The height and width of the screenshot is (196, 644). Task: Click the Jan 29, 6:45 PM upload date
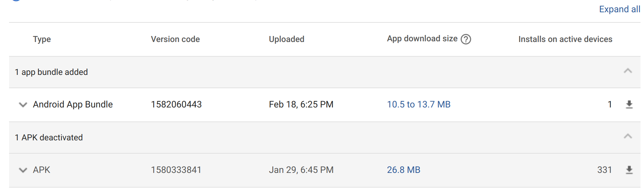(x=301, y=170)
